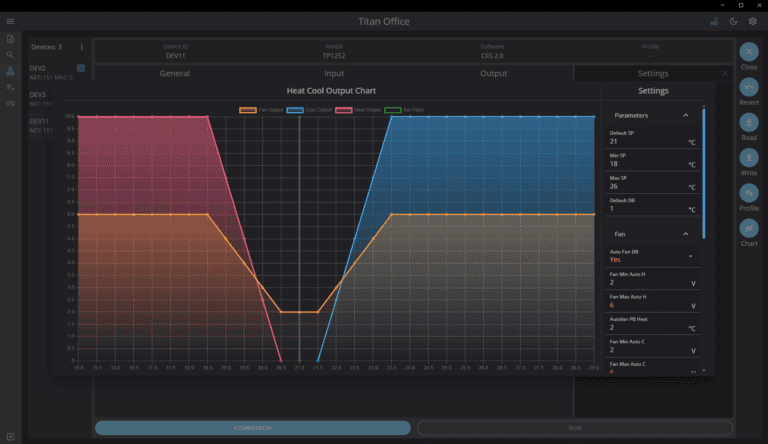The image size is (768, 444).
Task: Click the Fan Max Auto H field
Action: point(652,301)
